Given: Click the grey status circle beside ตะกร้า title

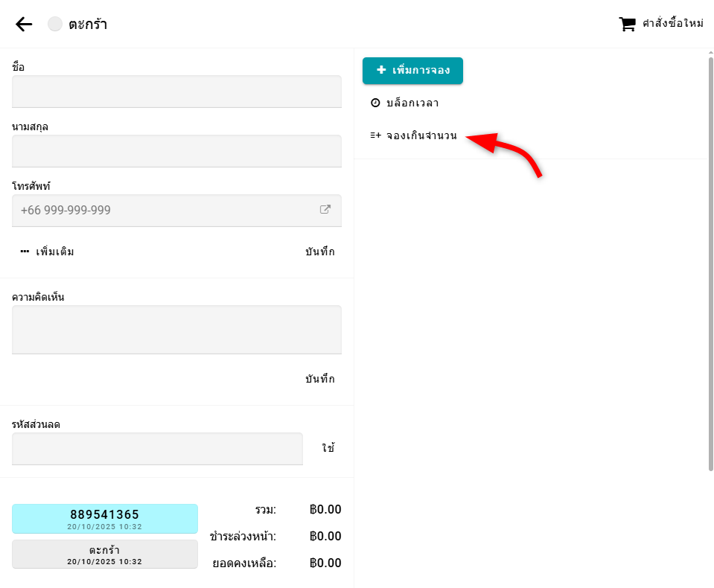Looking at the screenshot, I should pyautogui.click(x=55, y=24).
